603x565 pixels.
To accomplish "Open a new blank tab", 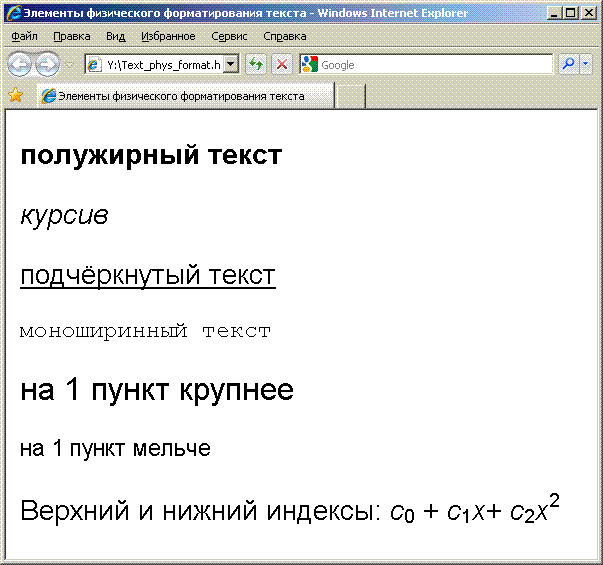I will click(x=350, y=96).
